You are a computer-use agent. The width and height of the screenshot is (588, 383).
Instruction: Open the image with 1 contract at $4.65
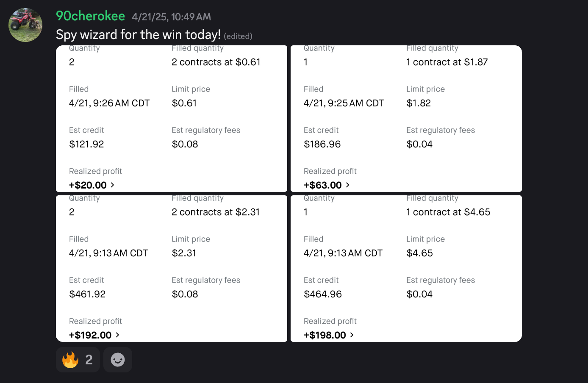pos(406,269)
